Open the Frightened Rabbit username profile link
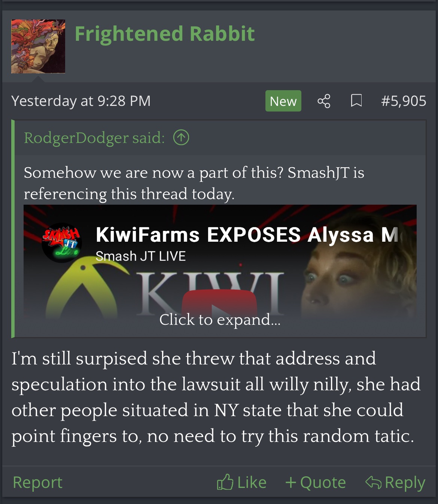The image size is (438, 504). [x=165, y=34]
